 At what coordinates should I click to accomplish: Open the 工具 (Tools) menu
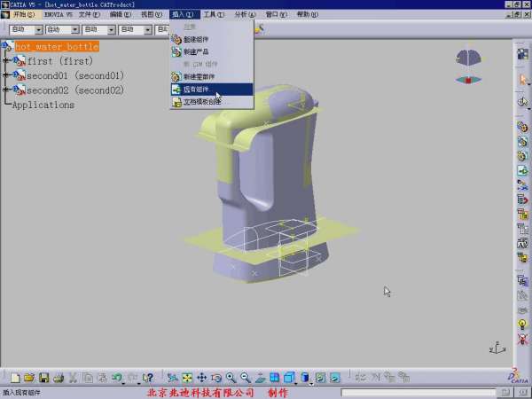point(213,15)
